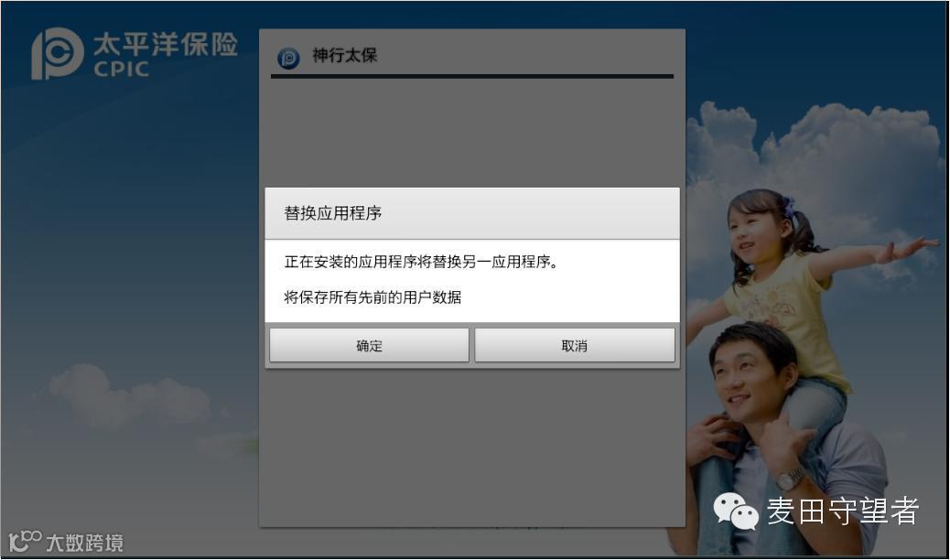
Task: Click the black separator line under 神行太保
Action: click(472, 76)
